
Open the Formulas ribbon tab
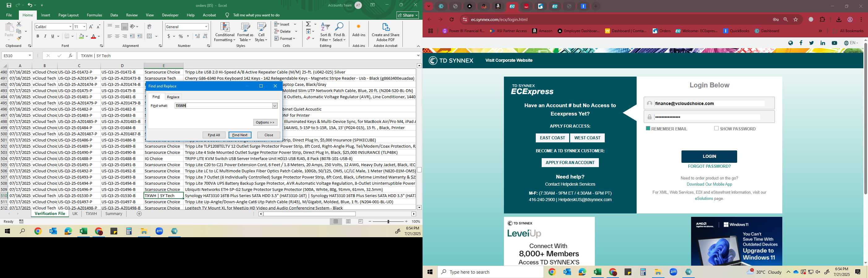(x=94, y=15)
